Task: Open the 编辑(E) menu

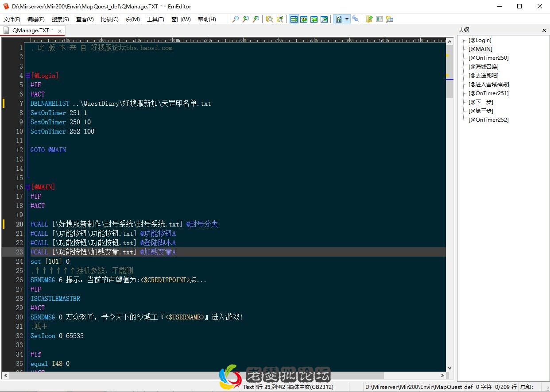Action: click(36, 19)
